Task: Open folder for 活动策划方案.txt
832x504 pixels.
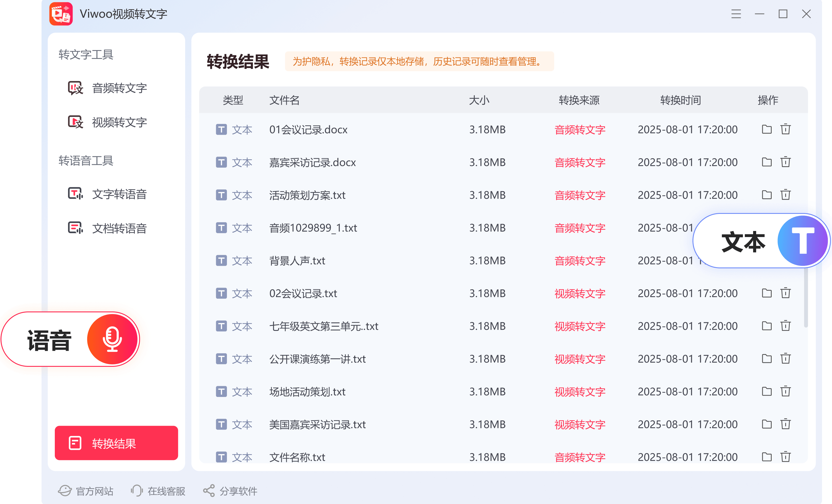Action: coord(766,195)
